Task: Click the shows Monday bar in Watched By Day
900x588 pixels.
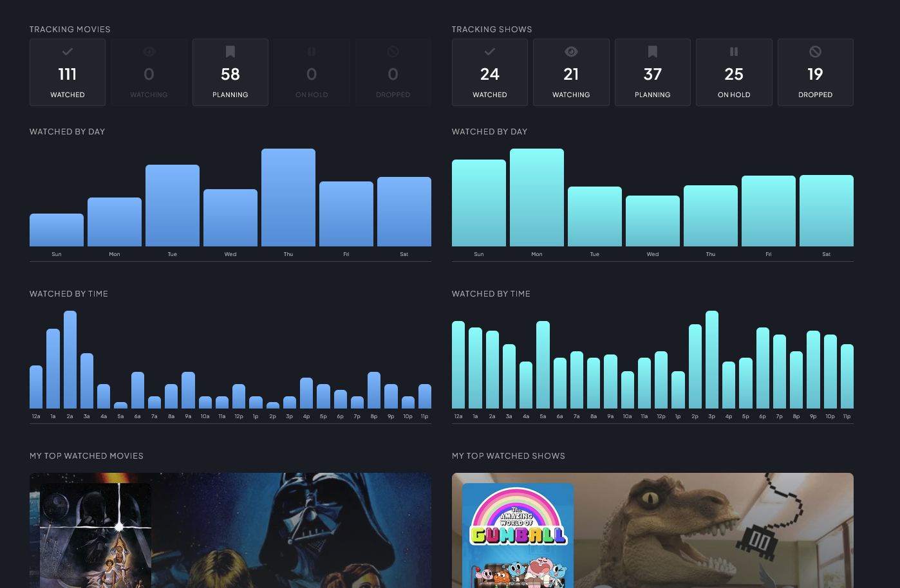Action: 537,198
